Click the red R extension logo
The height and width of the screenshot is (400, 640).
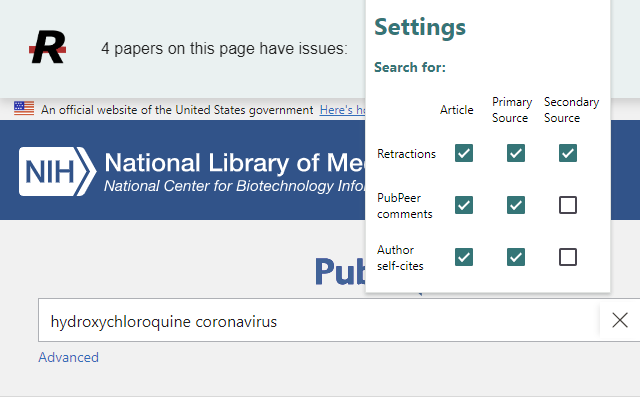pos(48,46)
